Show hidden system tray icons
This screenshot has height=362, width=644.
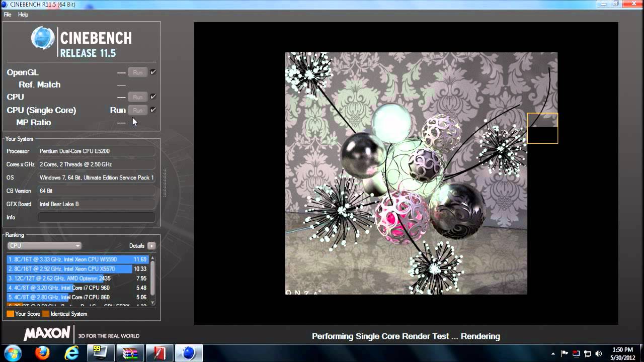[553, 353]
